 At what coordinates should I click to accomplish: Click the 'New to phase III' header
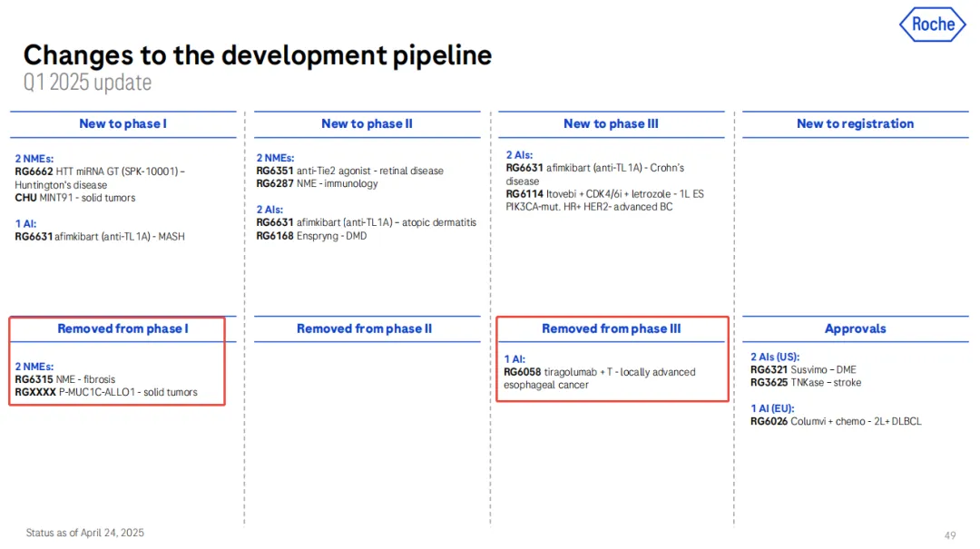click(611, 123)
